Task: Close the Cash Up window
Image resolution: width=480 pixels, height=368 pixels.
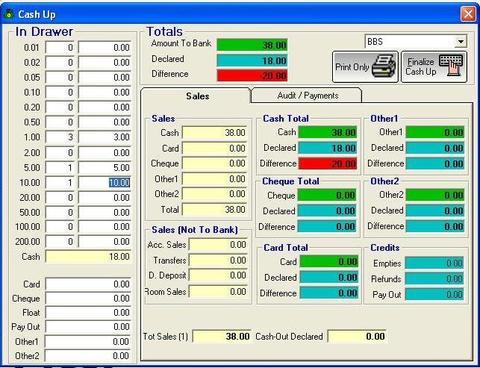Action: (468, 14)
